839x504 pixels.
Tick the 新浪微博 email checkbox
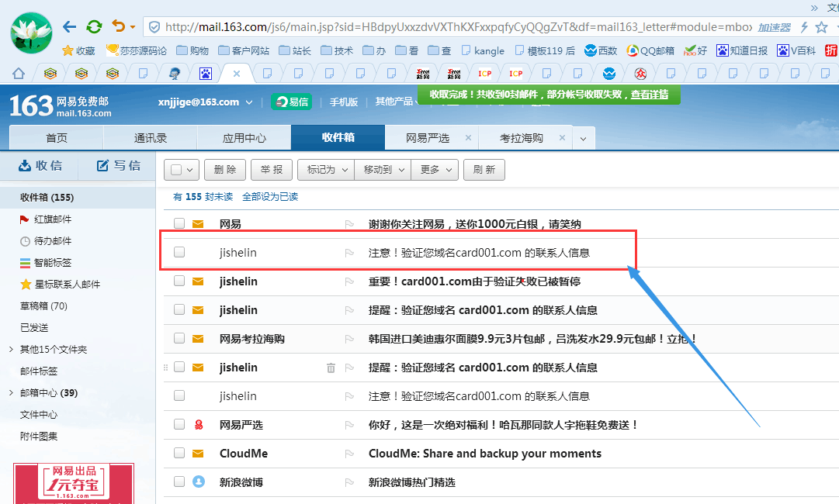click(x=179, y=482)
